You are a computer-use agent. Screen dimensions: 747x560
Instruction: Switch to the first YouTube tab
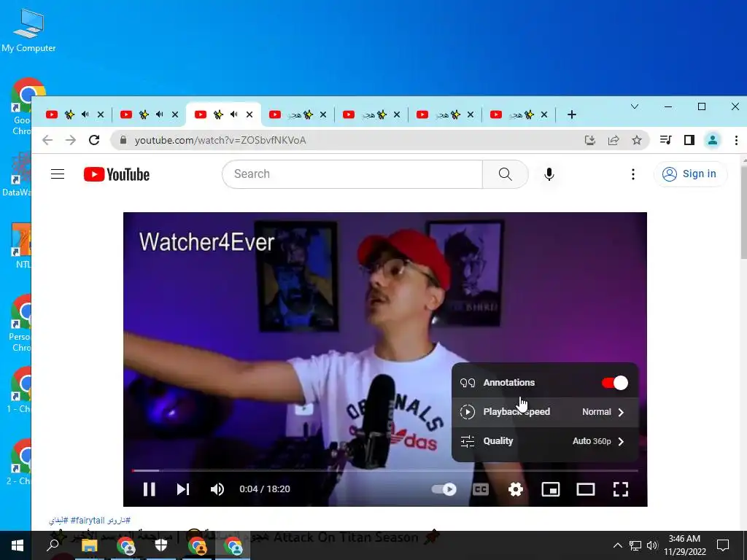[x=74, y=114]
